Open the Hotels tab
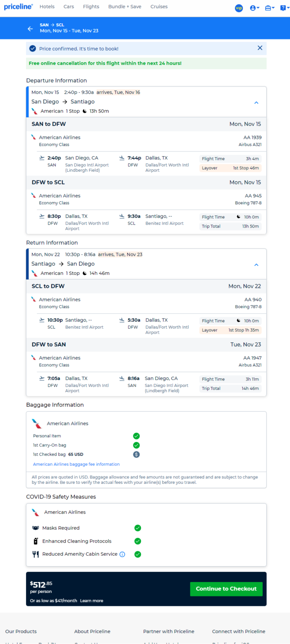Screen dimensions: 290x644 tap(47, 7)
